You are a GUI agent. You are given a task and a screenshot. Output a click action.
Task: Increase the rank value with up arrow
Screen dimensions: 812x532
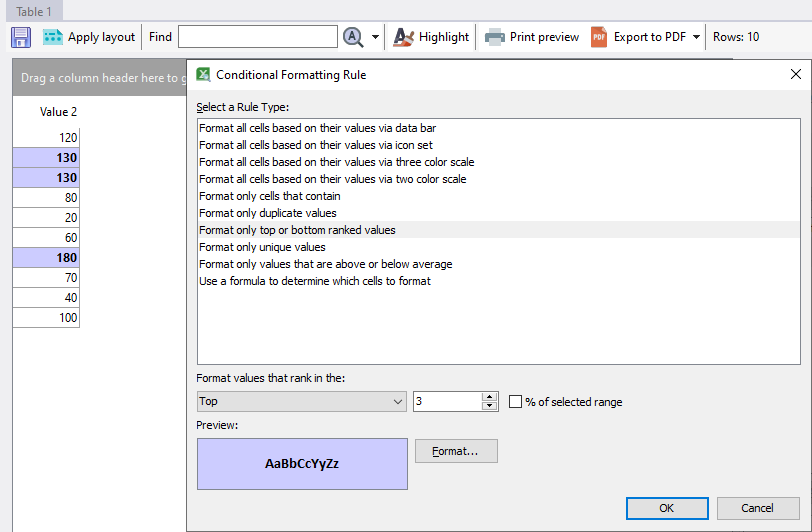(x=489, y=397)
